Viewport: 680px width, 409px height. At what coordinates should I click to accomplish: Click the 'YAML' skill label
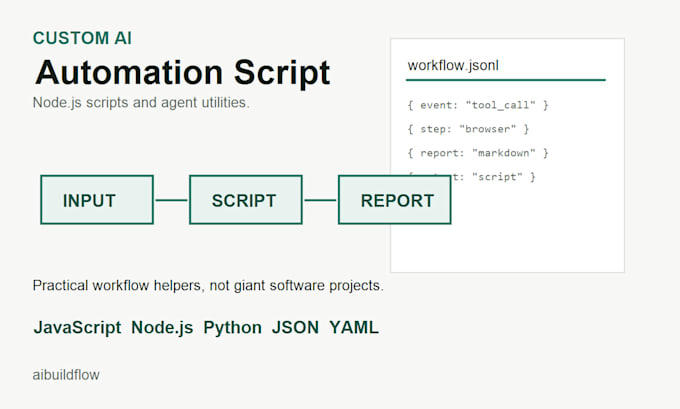[354, 327]
